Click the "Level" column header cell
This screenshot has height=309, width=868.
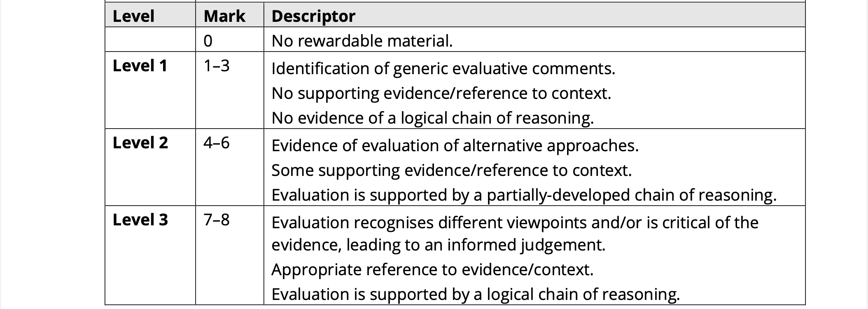coord(133,16)
